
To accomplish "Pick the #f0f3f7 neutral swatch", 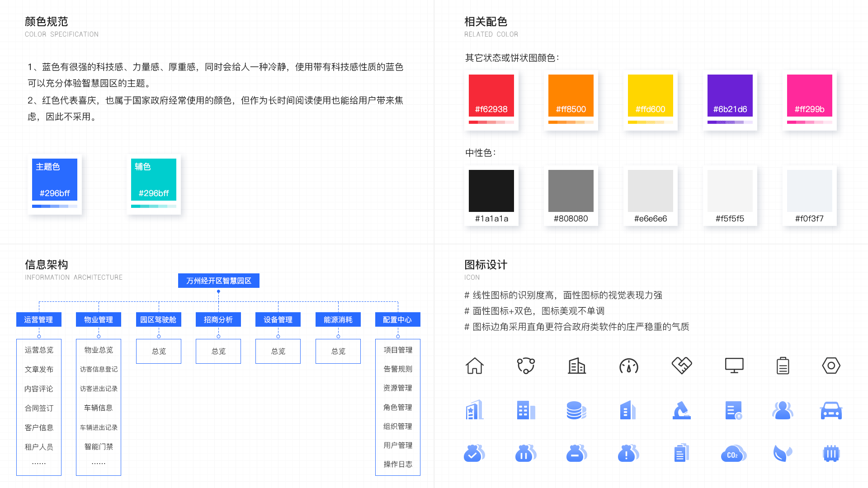I will click(810, 191).
